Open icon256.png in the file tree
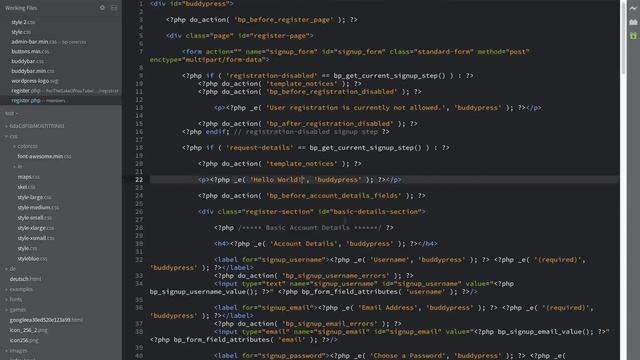 (24, 340)
